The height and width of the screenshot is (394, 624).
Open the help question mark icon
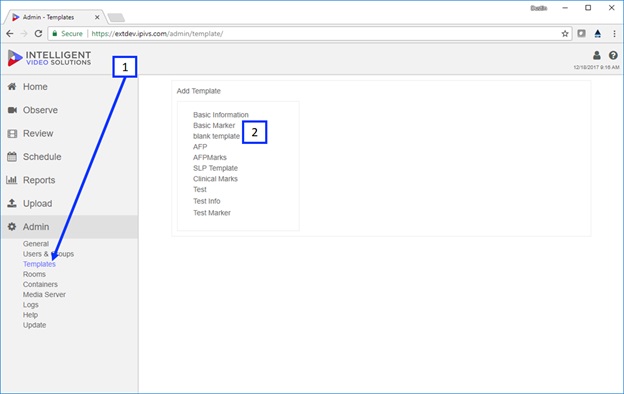click(613, 55)
